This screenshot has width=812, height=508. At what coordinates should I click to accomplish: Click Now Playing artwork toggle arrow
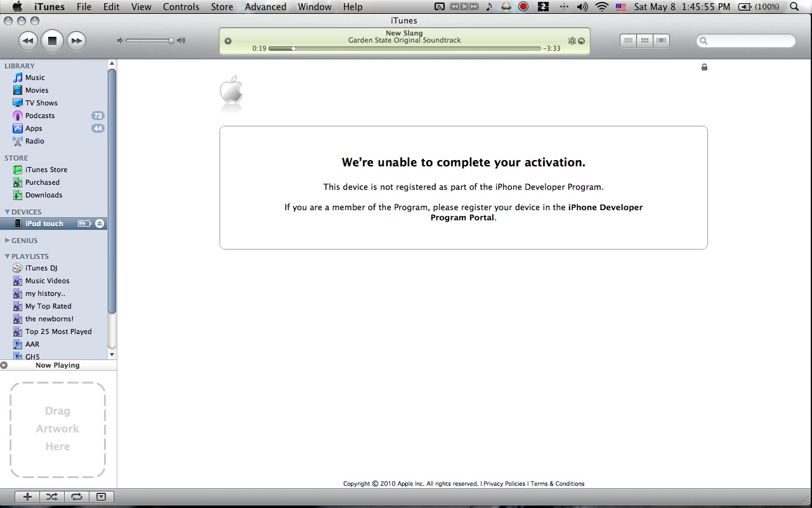(4, 365)
